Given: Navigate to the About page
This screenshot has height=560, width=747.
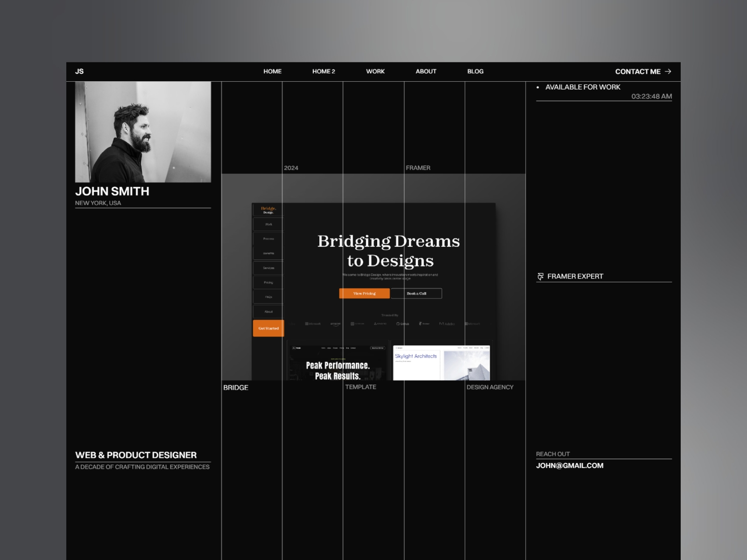Looking at the screenshot, I should (426, 71).
